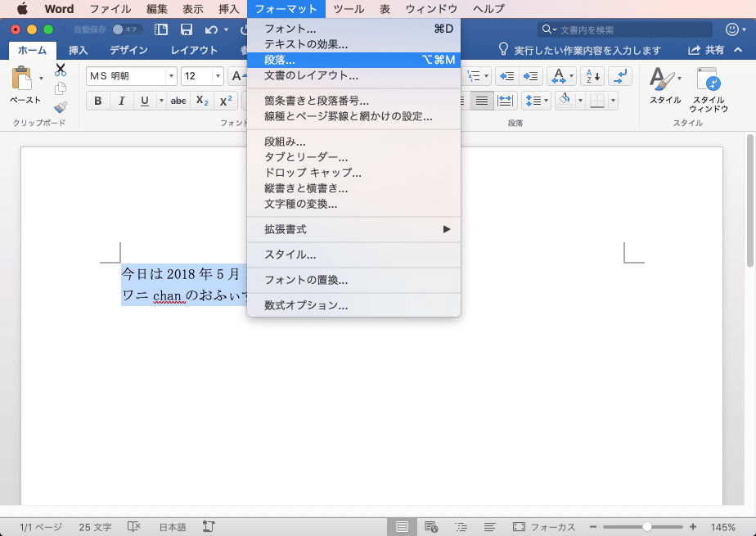Image resolution: width=756 pixels, height=536 pixels.
Task: Click the Paste clipboard icon
Action: (x=22, y=78)
